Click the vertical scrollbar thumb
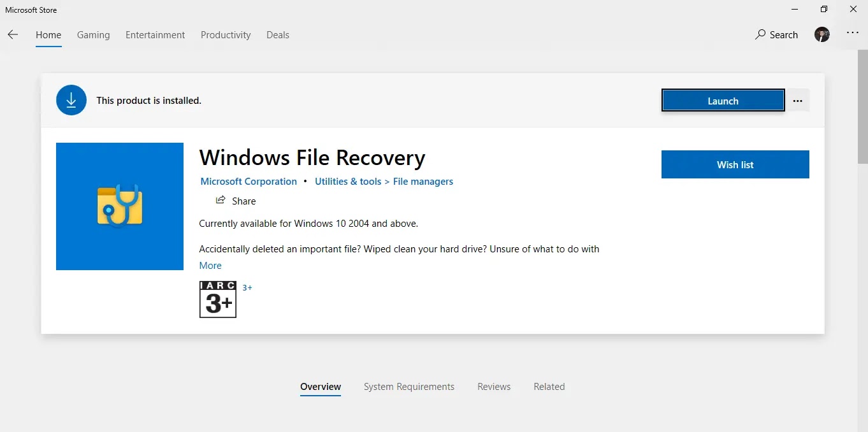This screenshot has width=868, height=432. pyautogui.click(x=863, y=107)
